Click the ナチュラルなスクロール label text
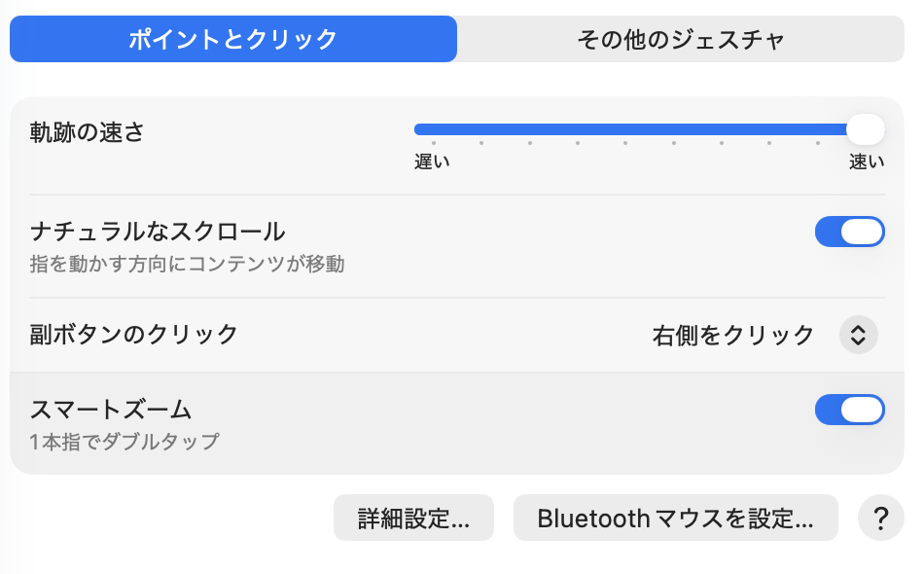The image size is (924, 574). point(158,232)
